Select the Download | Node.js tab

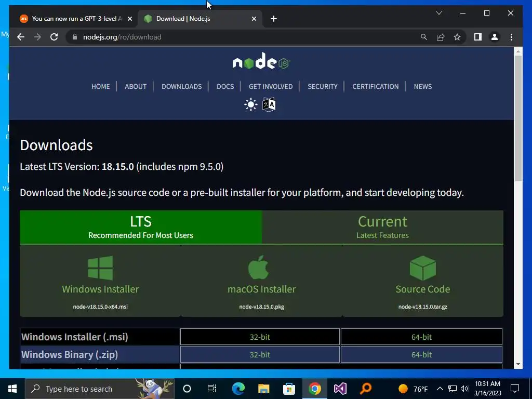199,19
